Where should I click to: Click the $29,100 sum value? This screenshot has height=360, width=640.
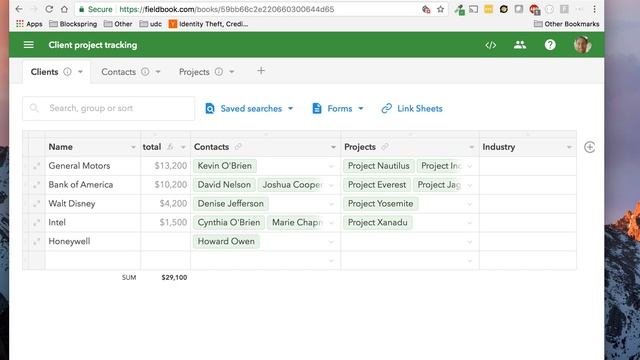pyautogui.click(x=174, y=278)
